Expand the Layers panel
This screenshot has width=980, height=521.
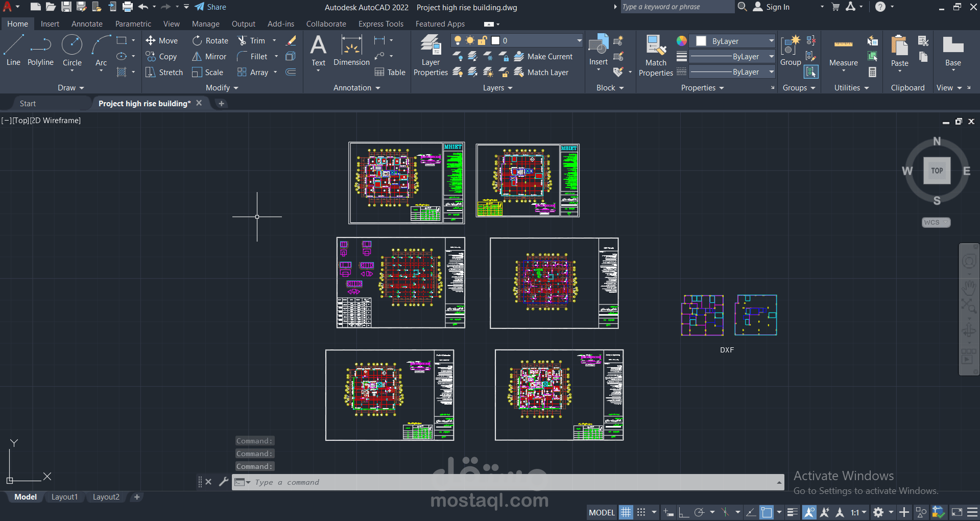(x=498, y=88)
